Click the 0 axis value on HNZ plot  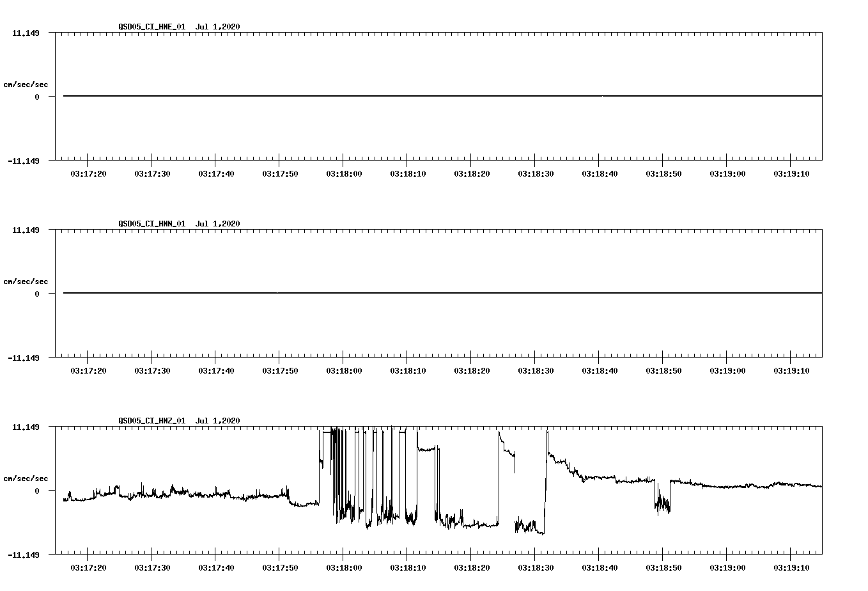point(37,491)
